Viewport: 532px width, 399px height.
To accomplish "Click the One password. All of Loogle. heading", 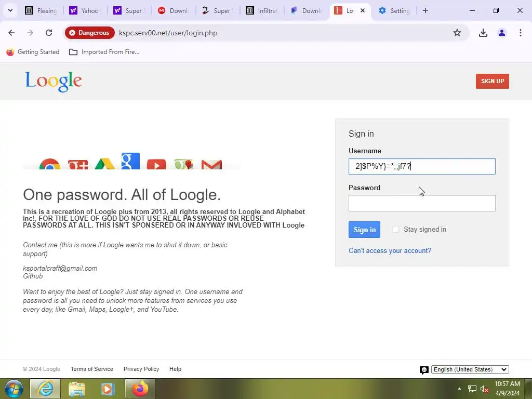I will pyautogui.click(x=122, y=195).
